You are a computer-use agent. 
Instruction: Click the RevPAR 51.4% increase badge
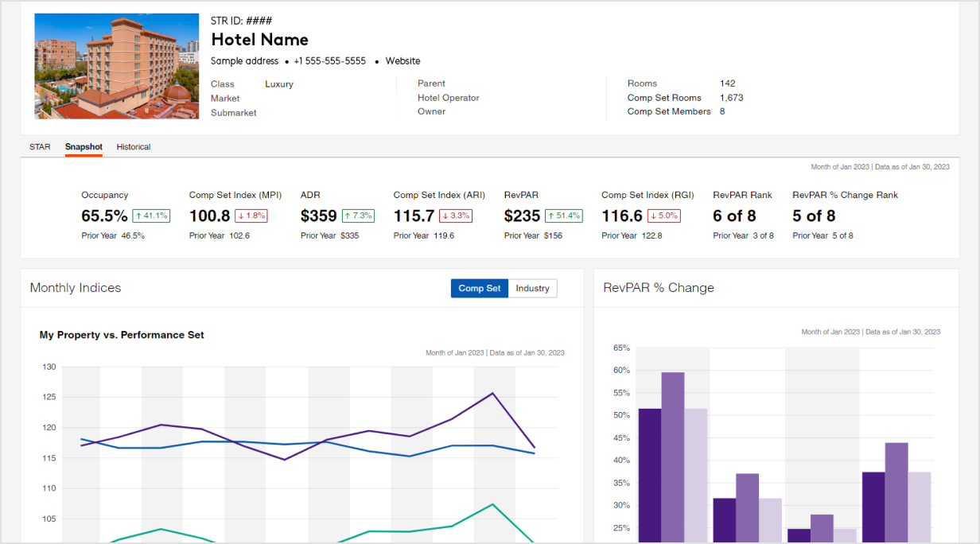click(564, 216)
